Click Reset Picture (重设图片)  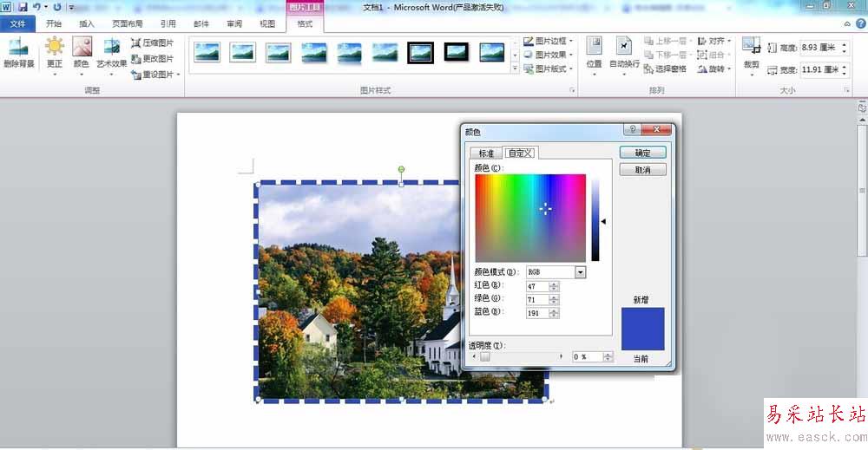[x=155, y=75]
